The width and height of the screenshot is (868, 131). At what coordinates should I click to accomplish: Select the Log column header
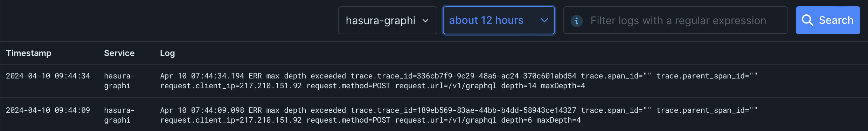(167, 53)
